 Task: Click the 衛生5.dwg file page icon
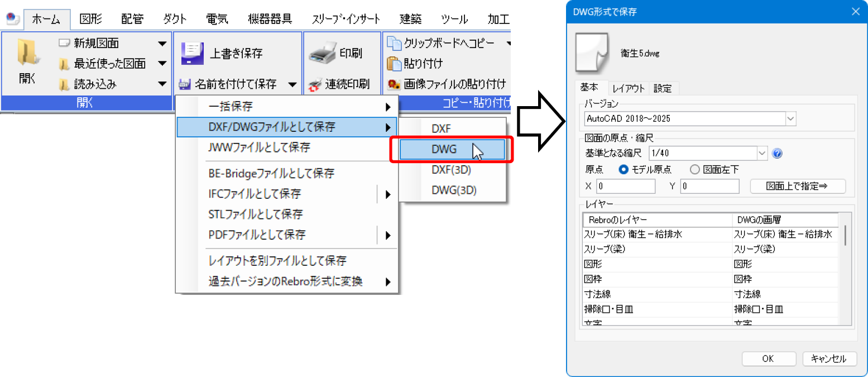(x=593, y=52)
